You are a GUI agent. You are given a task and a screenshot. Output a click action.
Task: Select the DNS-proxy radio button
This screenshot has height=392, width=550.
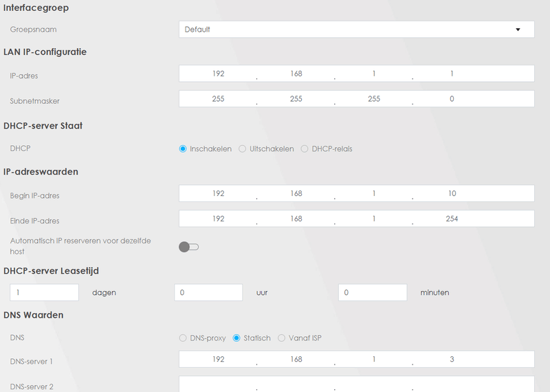pos(183,338)
